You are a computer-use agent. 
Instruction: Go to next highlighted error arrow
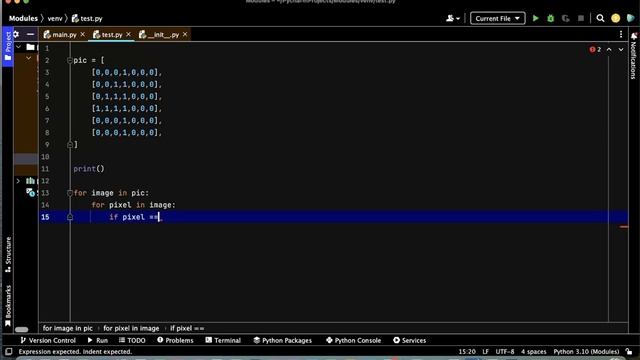coord(621,49)
